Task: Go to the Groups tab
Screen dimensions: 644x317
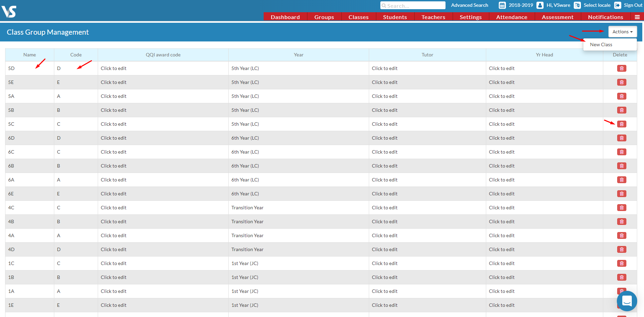Action: (324, 17)
